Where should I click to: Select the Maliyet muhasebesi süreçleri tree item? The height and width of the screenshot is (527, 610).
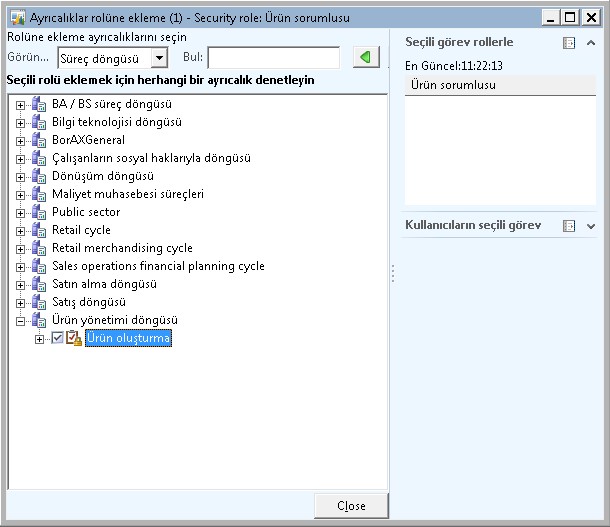[x=127, y=194]
